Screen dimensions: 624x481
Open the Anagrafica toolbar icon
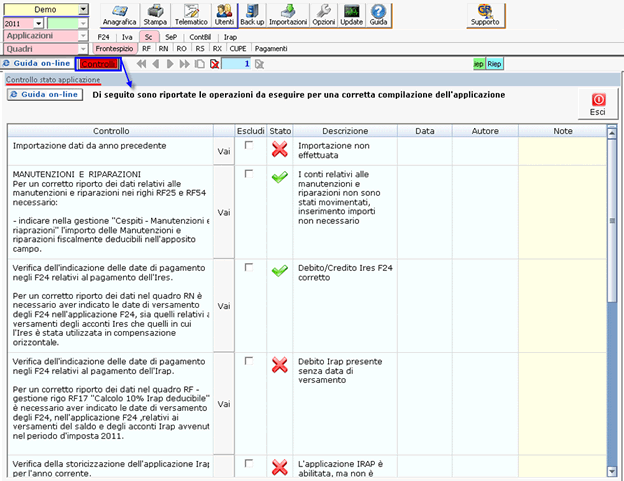(119, 16)
